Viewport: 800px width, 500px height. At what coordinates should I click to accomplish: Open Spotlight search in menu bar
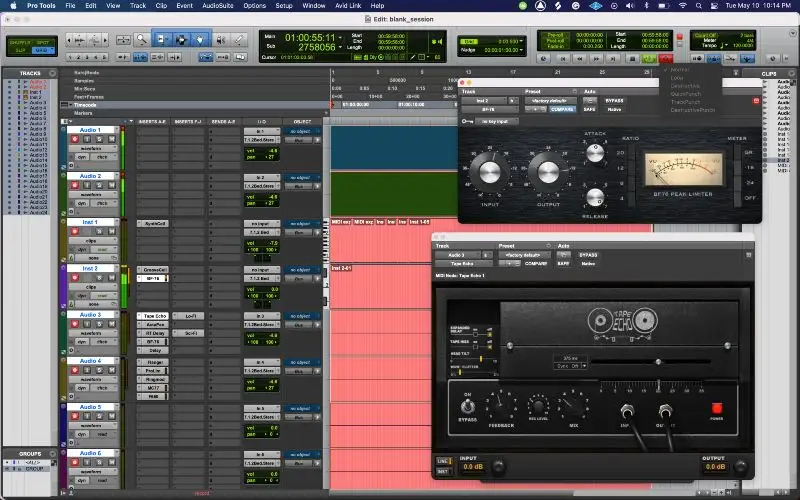tap(698, 6)
